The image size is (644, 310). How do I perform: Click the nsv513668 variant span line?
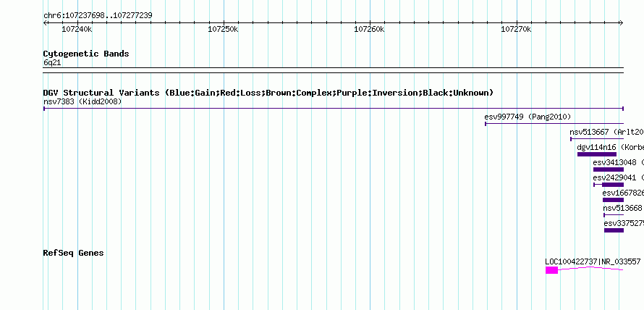(x=614, y=215)
